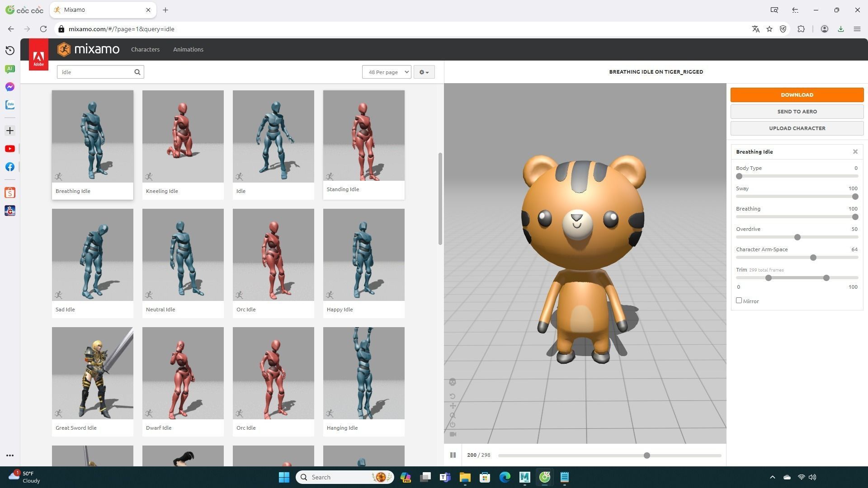868x488 pixels.
Task: Open YouTube in browser sidebar
Action: 10,149
